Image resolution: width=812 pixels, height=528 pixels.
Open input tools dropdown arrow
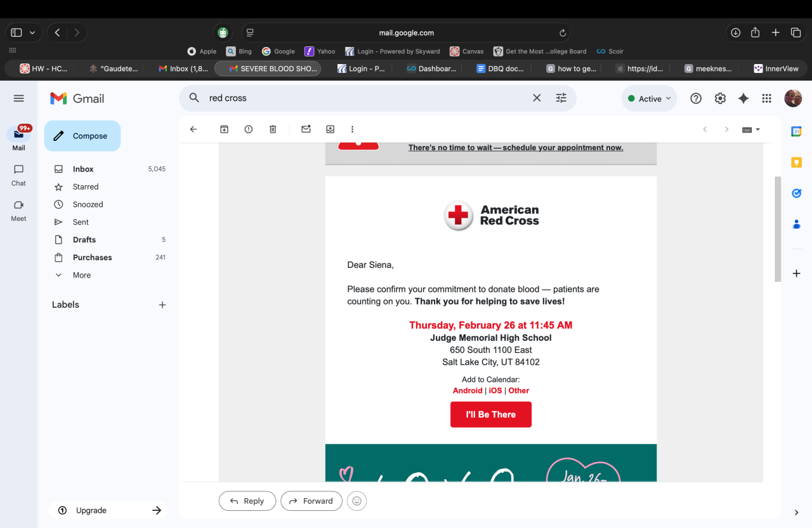[758, 129]
